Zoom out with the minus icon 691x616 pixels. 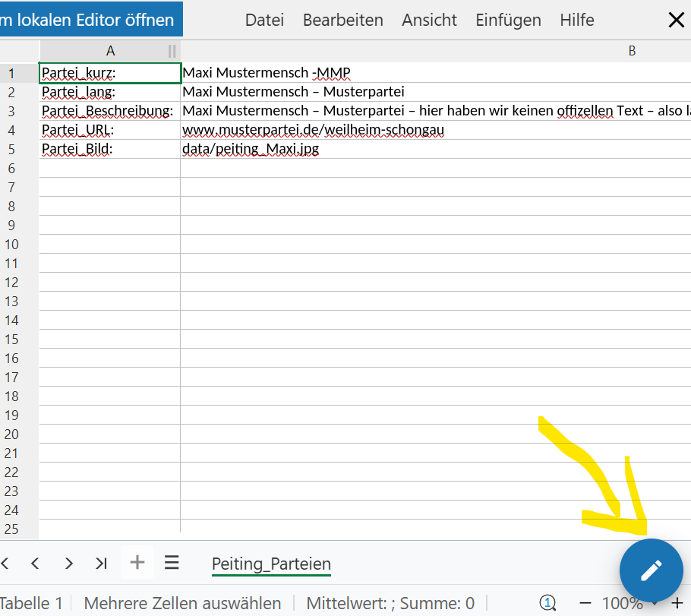(585, 603)
